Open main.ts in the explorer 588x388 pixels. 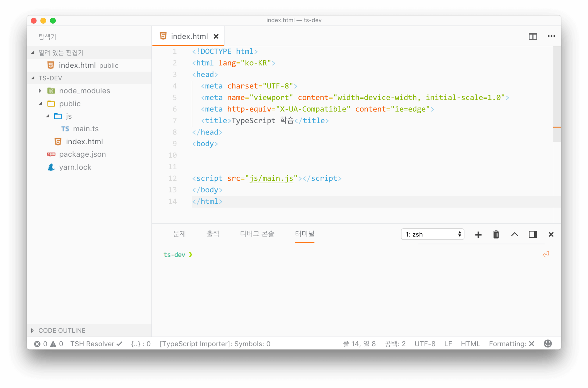86,129
